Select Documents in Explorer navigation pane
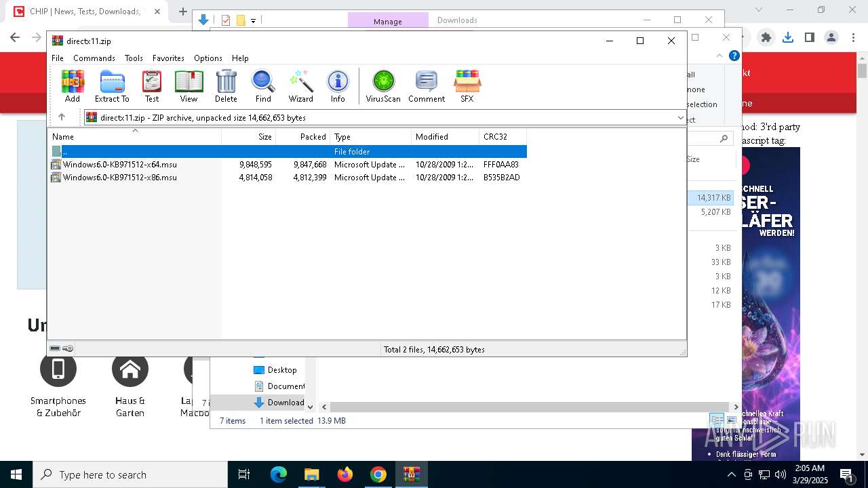868x488 pixels. [x=280, y=386]
